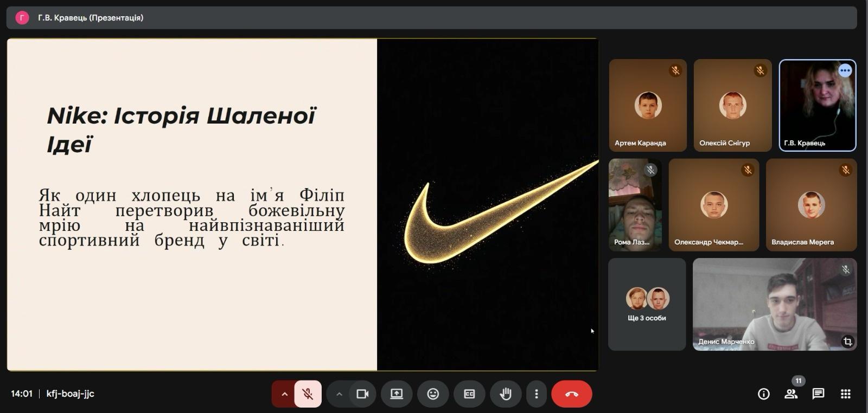Image resolution: width=868 pixels, height=413 pixels.
Task: Turn on closed captions
Action: click(x=469, y=394)
